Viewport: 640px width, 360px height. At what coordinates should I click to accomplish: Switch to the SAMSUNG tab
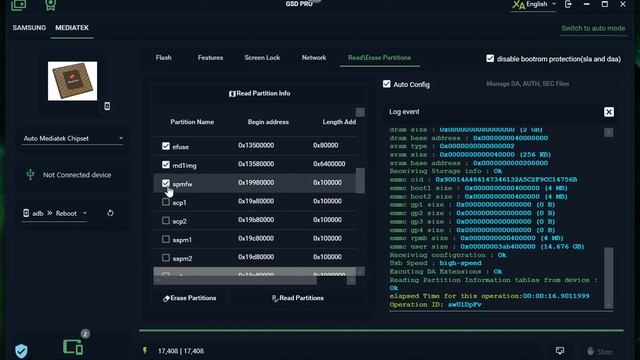(x=29, y=28)
